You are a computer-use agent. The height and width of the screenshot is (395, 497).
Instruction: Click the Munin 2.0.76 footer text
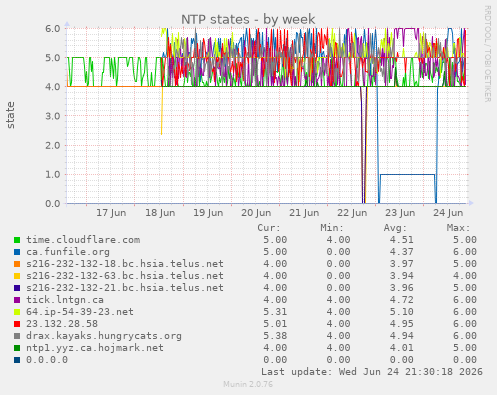coord(248,384)
